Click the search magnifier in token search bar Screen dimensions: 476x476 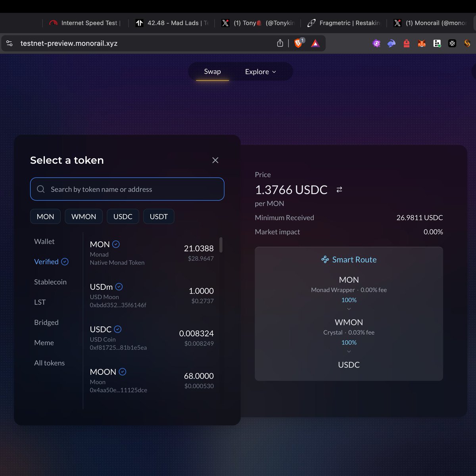pyautogui.click(x=41, y=189)
